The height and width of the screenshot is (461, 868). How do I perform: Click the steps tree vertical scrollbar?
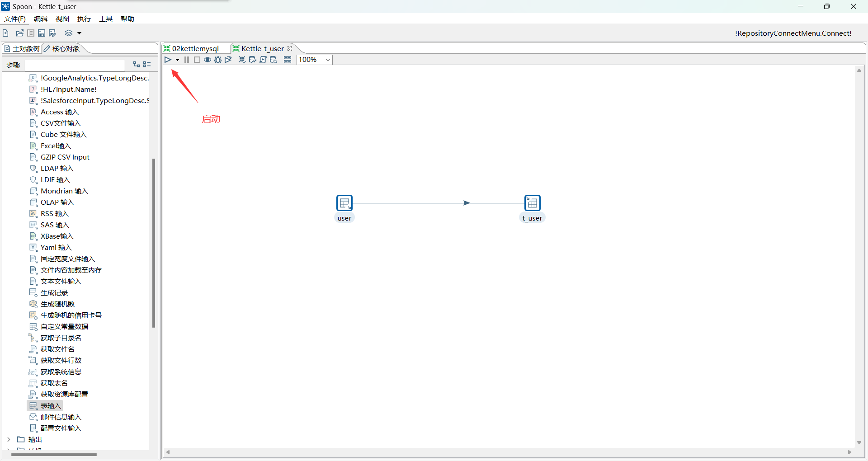[154, 243]
